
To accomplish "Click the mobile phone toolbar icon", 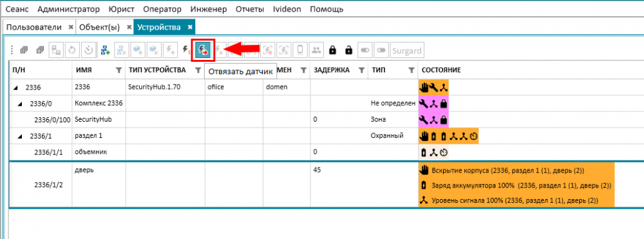I will [300, 50].
